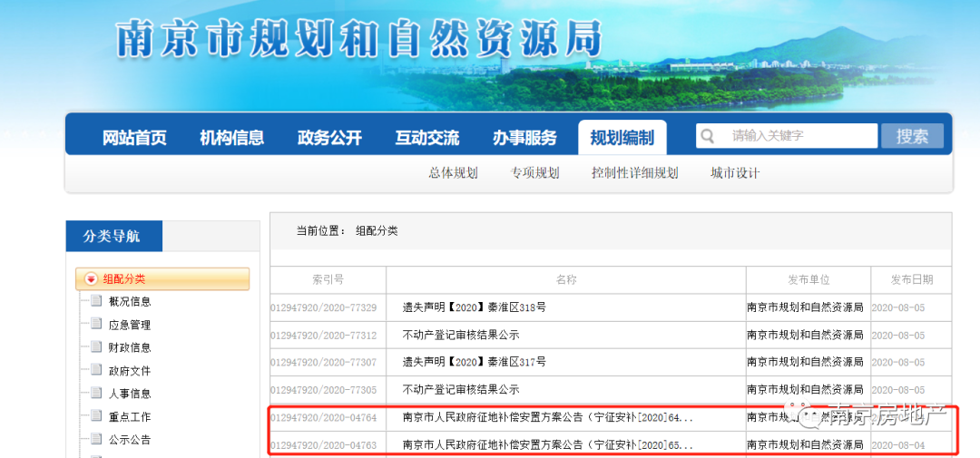Open 政务公开 menu
Viewport: 980px width, 458px height.
(x=329, y=138)
